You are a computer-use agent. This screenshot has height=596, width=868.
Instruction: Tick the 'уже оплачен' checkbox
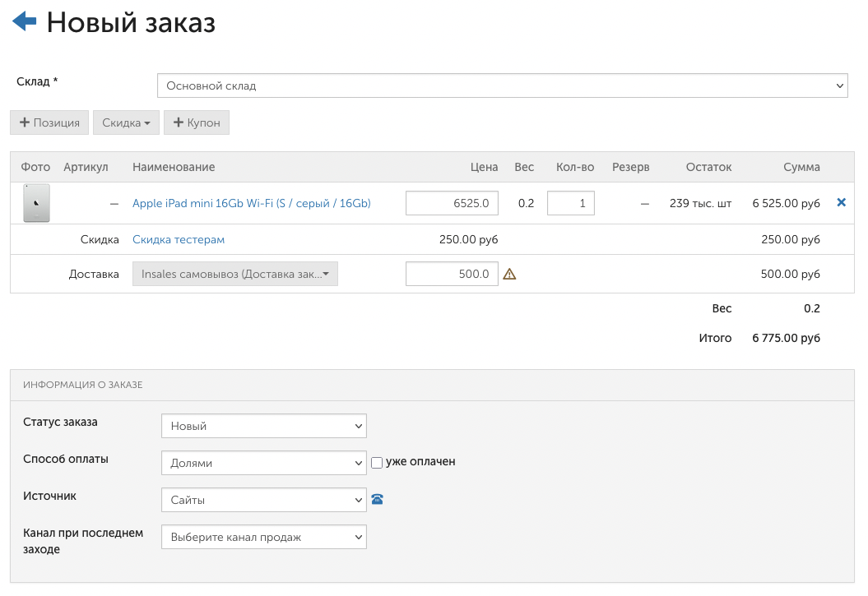point(377,462)
